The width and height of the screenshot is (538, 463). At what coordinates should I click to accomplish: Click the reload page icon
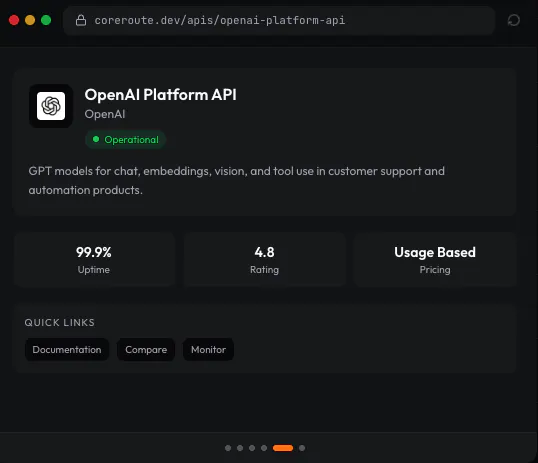[514, 20]
